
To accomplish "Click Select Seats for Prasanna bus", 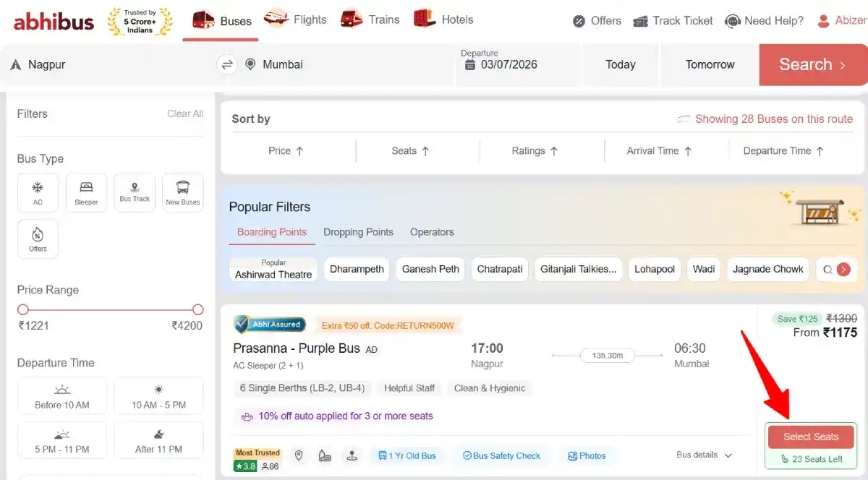I will [x=811, y=437].
